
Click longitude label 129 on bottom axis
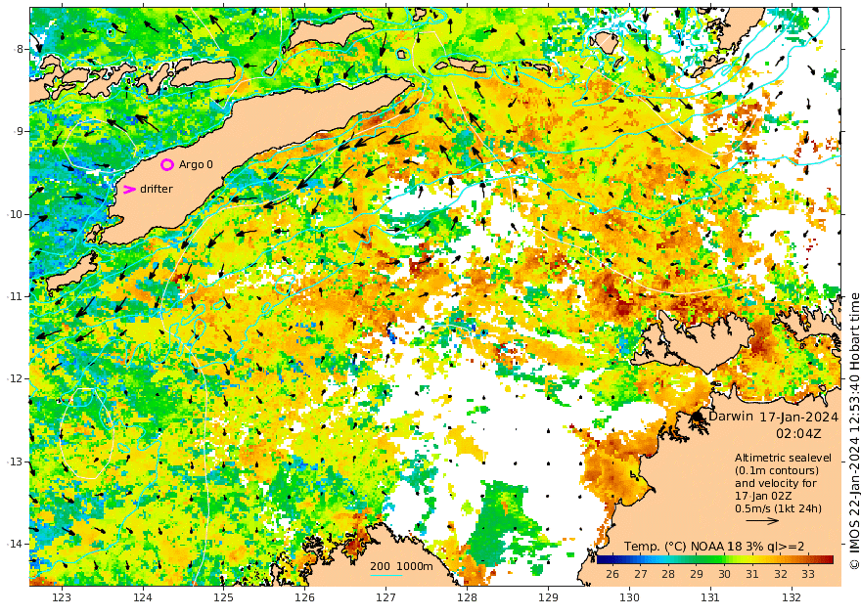[x=548, y=597]
